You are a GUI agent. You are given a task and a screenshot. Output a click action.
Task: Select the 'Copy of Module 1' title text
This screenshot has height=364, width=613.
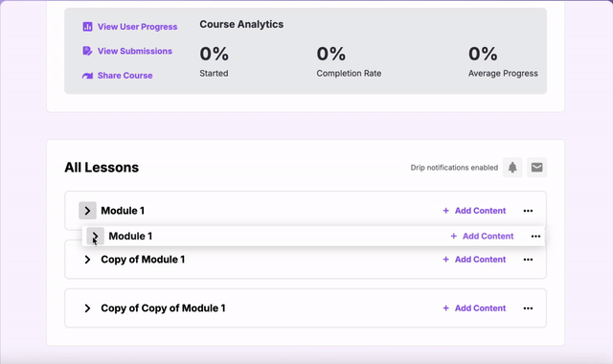click(143, 260)
